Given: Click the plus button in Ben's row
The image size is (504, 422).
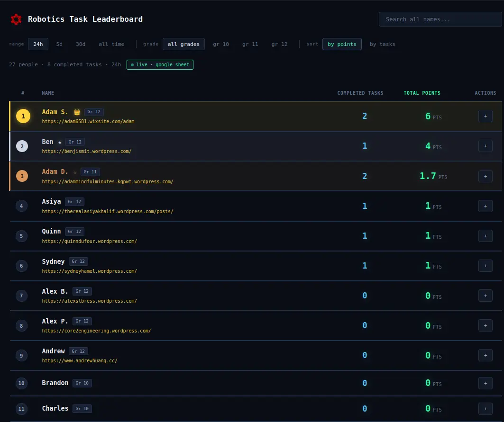Looking at the screenshot, I should [486, 146].
